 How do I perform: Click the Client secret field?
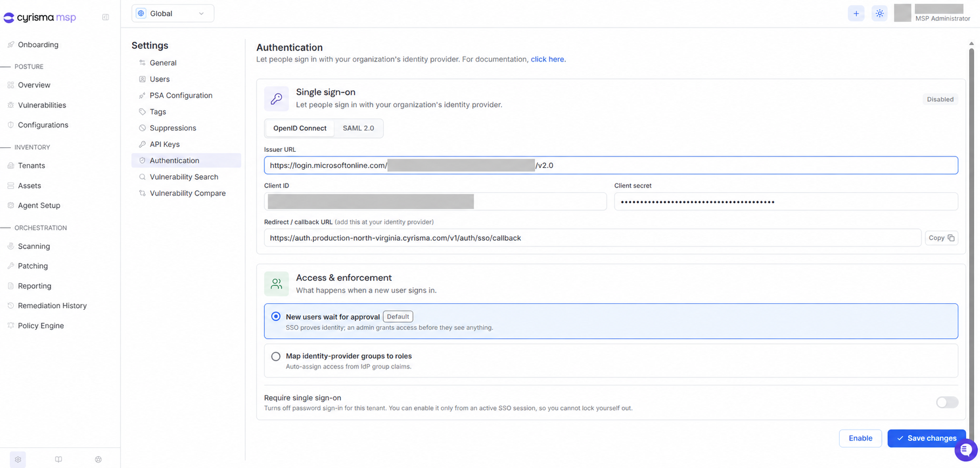point(786,202)
